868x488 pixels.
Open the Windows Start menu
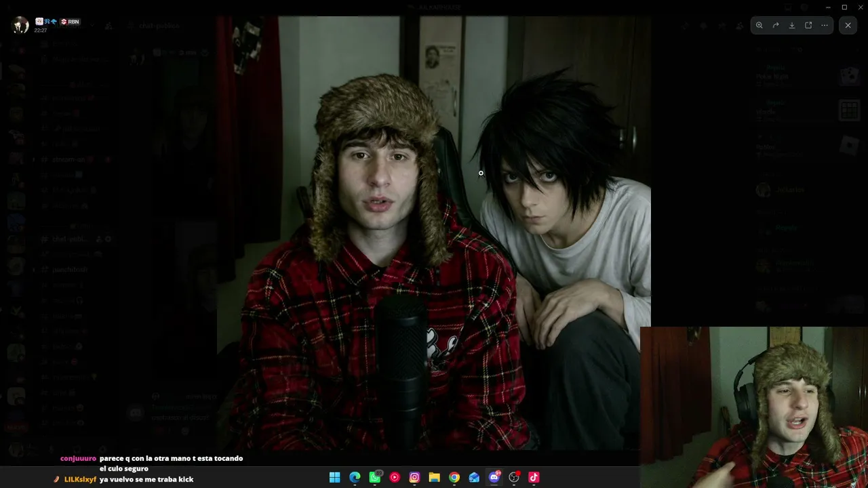point(334,477)
